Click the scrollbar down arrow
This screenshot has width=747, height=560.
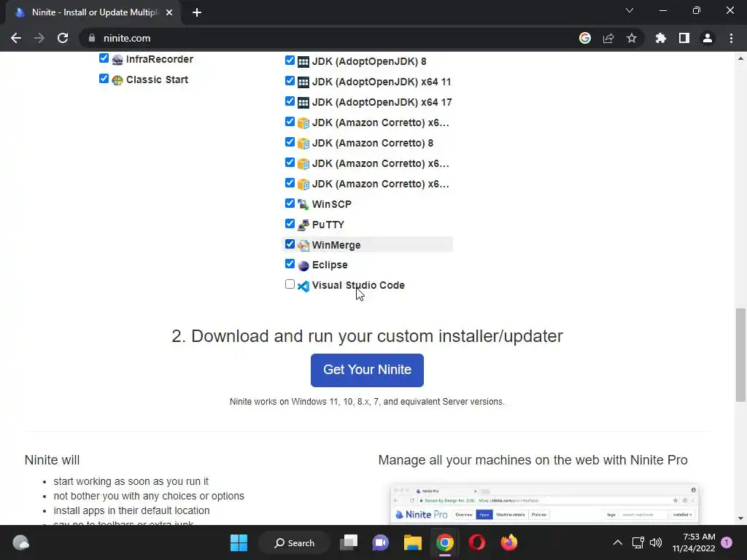[740, 518]
